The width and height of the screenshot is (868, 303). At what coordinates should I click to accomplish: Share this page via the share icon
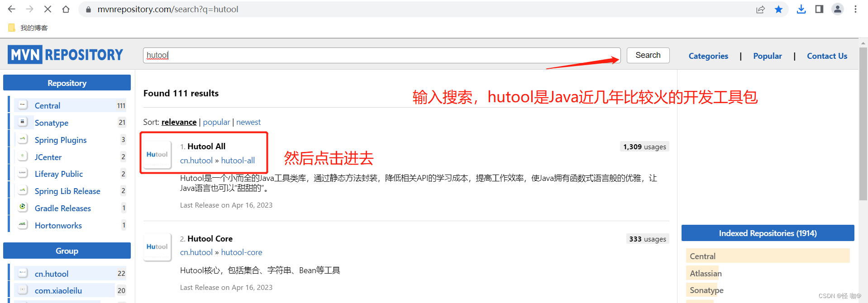pyautogui.click(x=760, y=9)
